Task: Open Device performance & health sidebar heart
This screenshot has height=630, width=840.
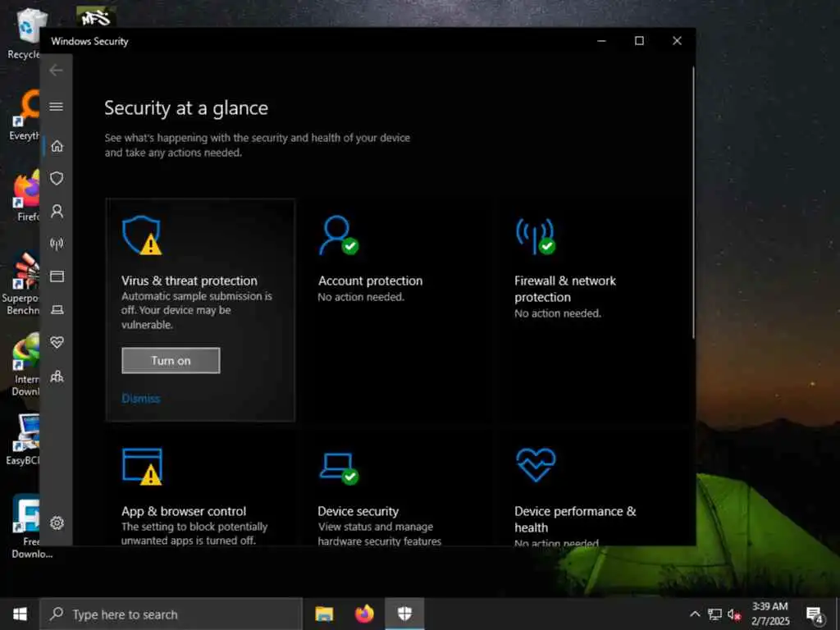Action: click(x=57, y=342)
